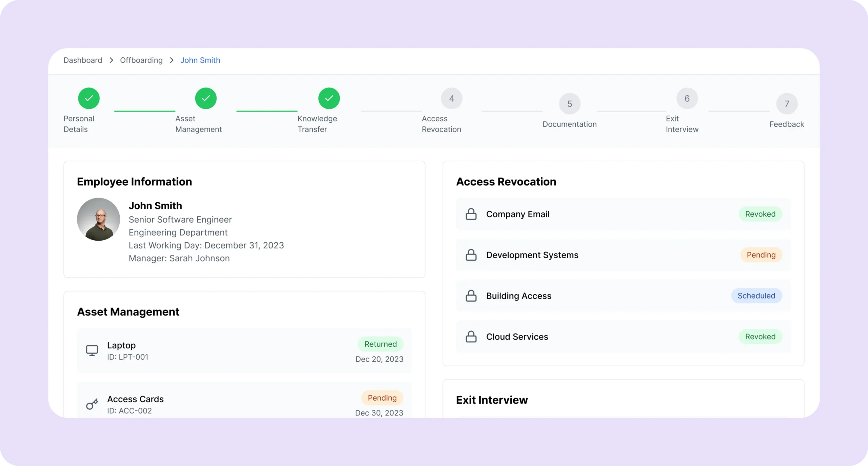Click the Access Cards key icon
The image size is (868, 466).
[92, 404]
